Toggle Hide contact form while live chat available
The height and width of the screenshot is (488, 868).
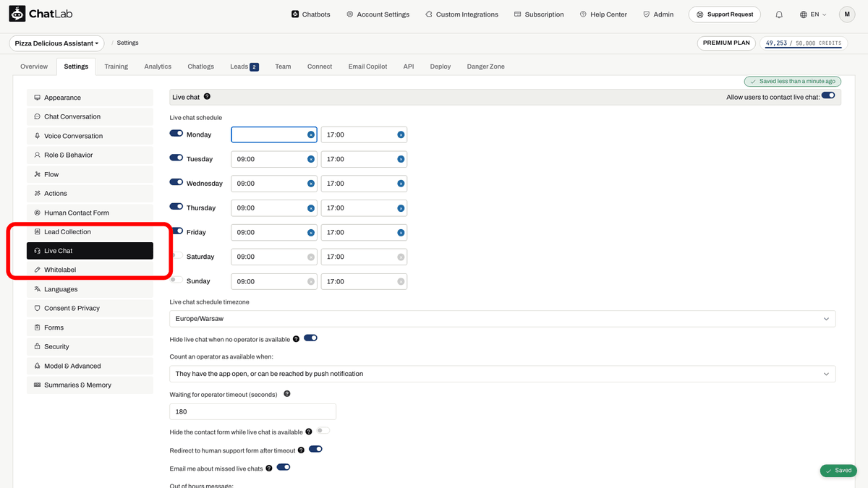click(x=323, y=430)
